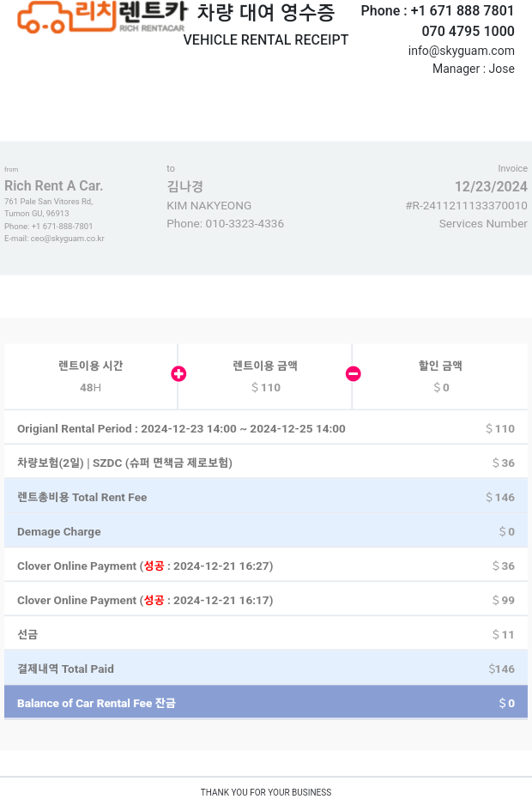Click the invoice number #R-2411211133370010
Image resolution: width=532 pixels, height=799 pixels.
click(x=466, y=206)
